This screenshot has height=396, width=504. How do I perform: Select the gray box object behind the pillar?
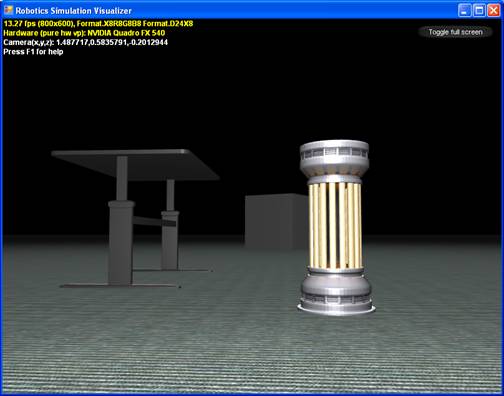[276, 221]
